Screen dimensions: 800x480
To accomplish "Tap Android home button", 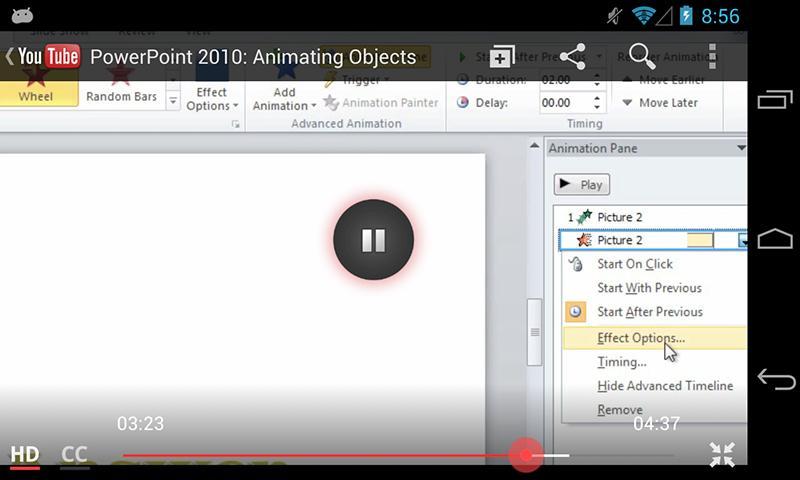I will (775, 239).
